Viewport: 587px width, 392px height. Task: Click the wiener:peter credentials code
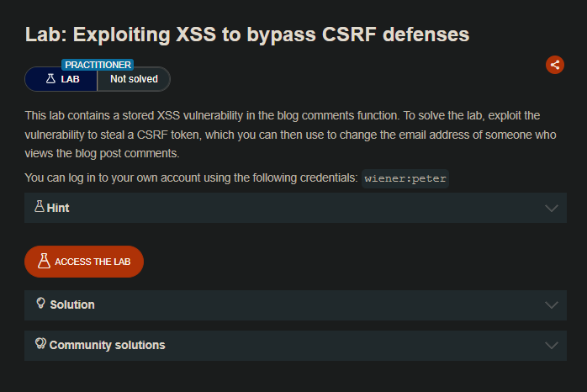406,178
